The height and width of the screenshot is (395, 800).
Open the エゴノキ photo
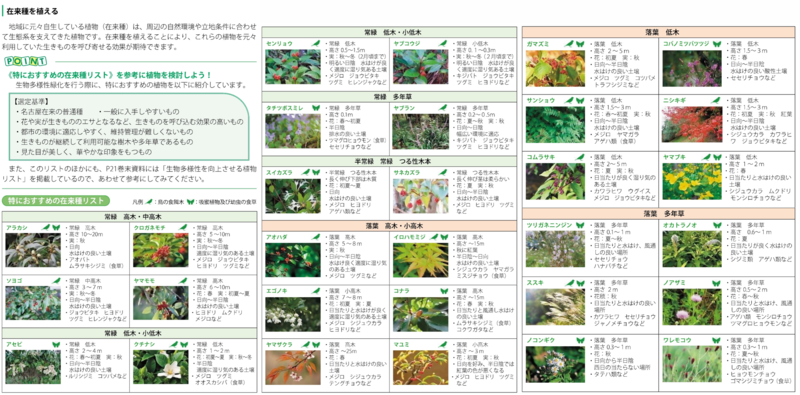point(293,313)
